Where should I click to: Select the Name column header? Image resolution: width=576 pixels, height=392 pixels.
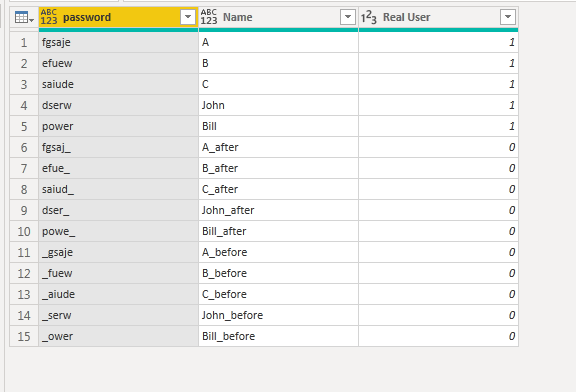click(x=278, y=17)
